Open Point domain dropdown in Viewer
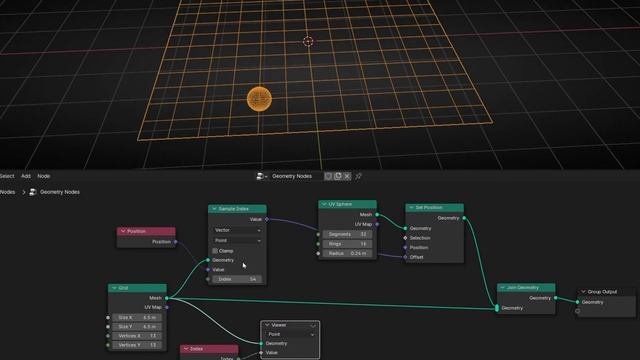 pyautogui.click(x=290, y=334)
